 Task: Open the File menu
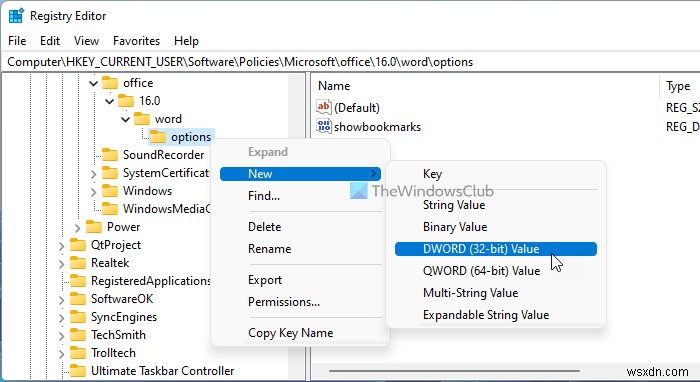[17, 41]
